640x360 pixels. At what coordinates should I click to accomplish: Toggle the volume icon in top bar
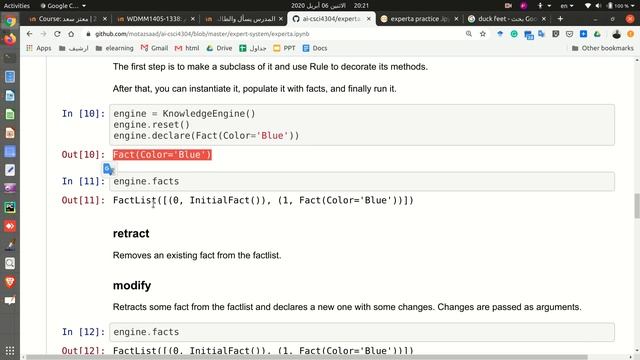[x=598, y=6]
